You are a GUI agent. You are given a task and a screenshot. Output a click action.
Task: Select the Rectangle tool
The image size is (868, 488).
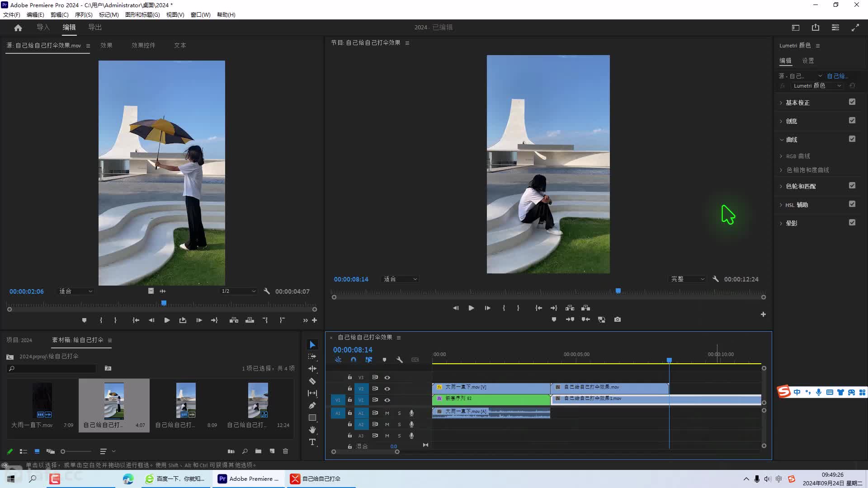click(312, 418)
